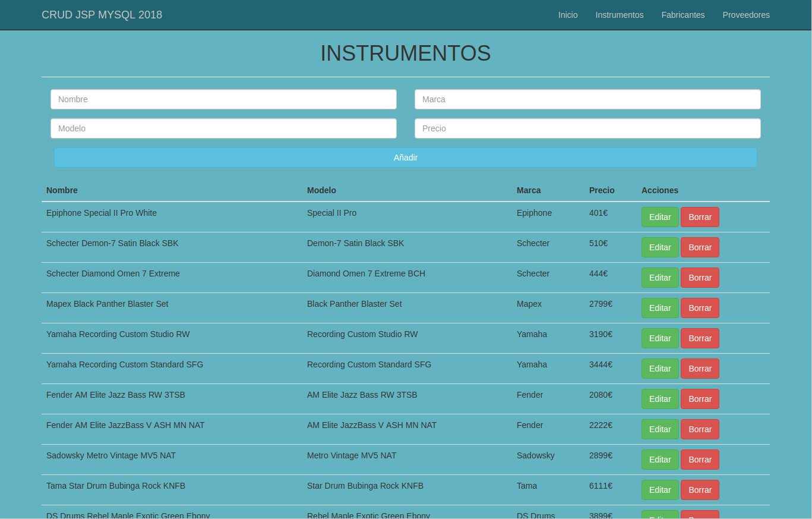
Task: Go to Inicio in the navbar
Action: pos(568,15)
